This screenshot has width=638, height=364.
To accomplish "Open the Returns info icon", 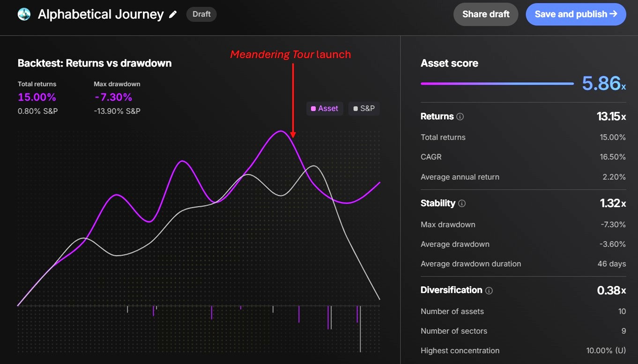I will point(460,116).
